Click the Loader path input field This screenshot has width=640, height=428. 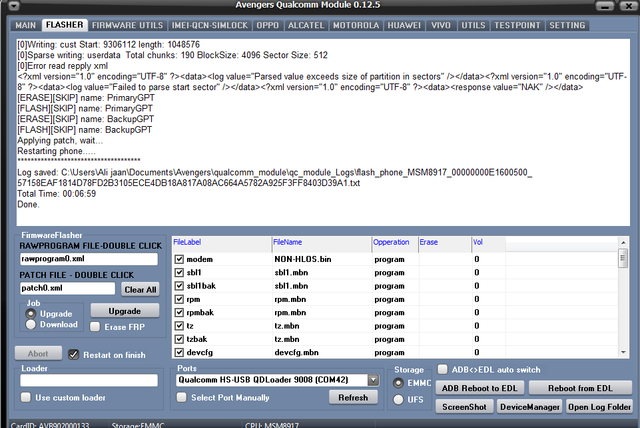(89, 380)
